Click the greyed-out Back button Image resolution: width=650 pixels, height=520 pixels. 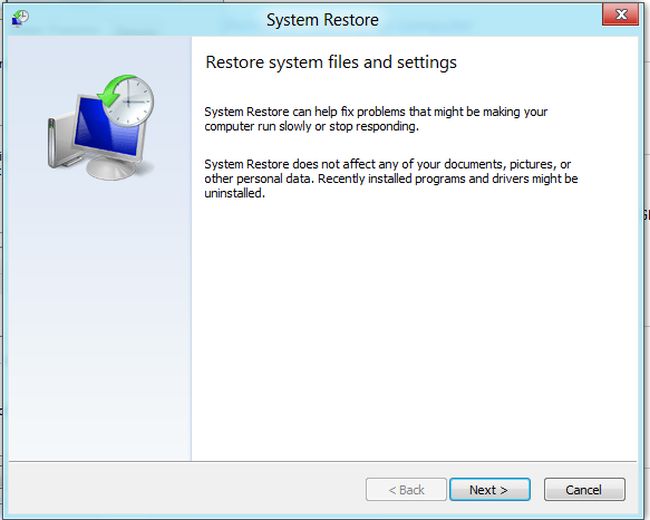click(406, 490)
